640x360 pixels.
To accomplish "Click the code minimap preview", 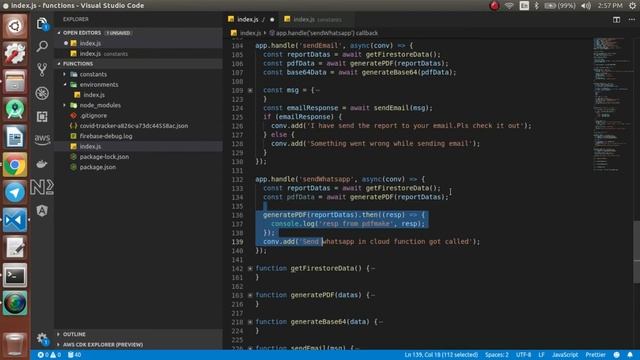I will pyautogui.click(x=611, y=104).
